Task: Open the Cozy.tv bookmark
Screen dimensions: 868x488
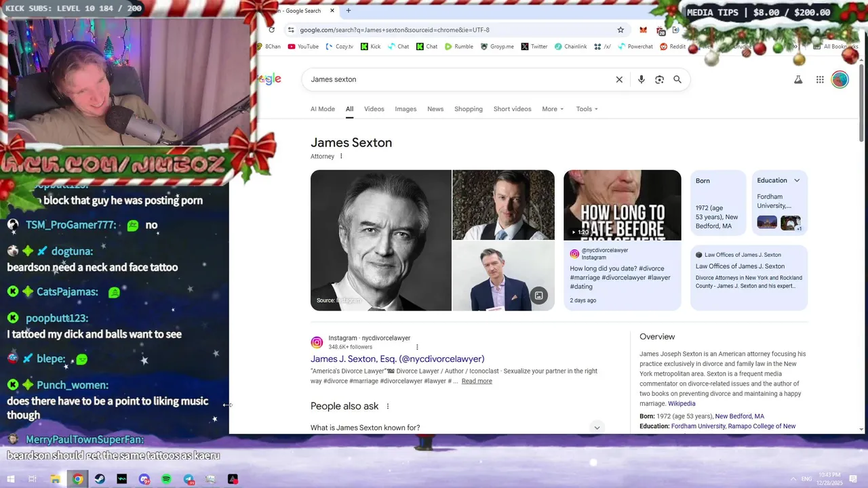Action: click(340, 47)
